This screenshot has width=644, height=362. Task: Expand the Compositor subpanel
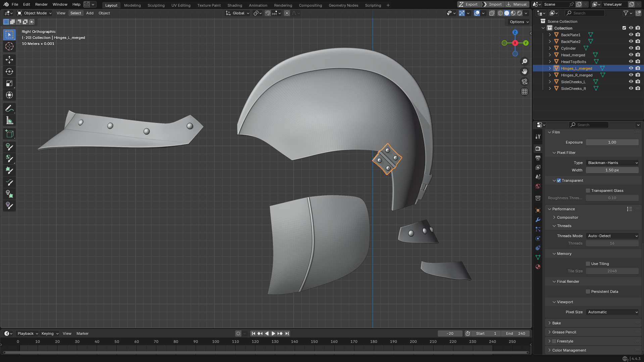[x=567, y=217]
